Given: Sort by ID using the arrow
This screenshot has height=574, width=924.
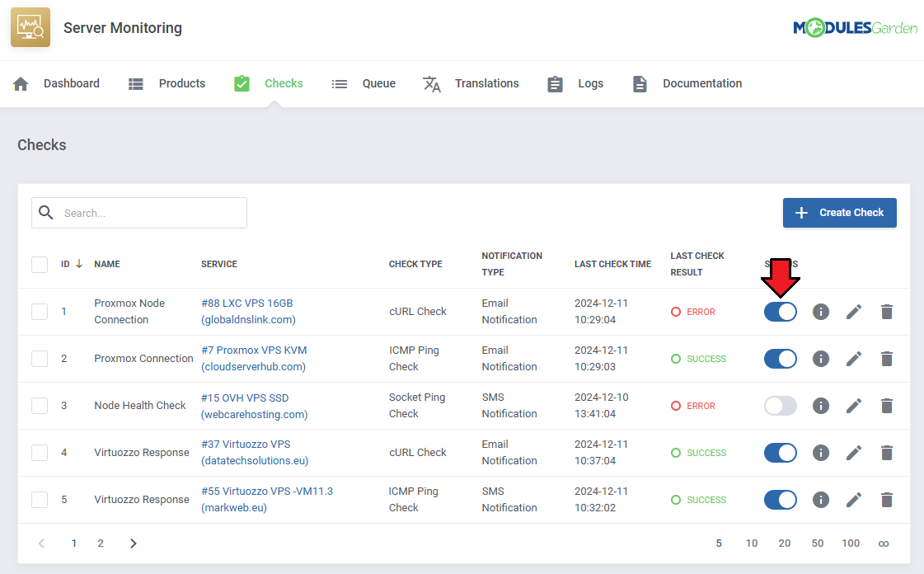Looking at the screenshot, I should (79, 263).
